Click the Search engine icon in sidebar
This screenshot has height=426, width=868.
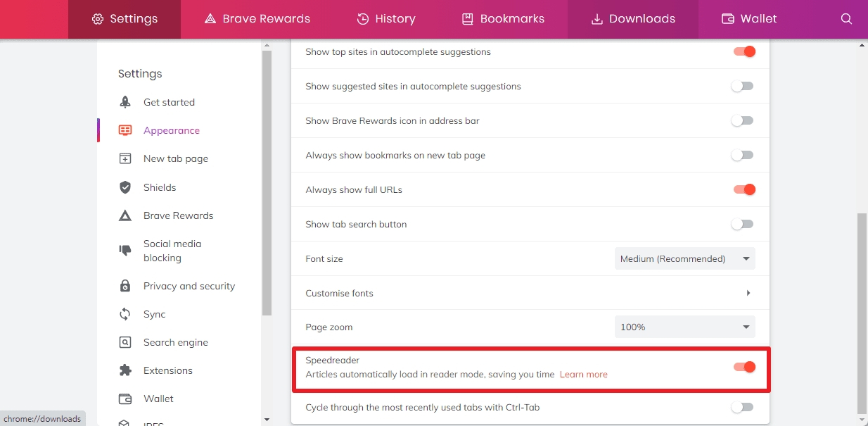coord(125,342)
